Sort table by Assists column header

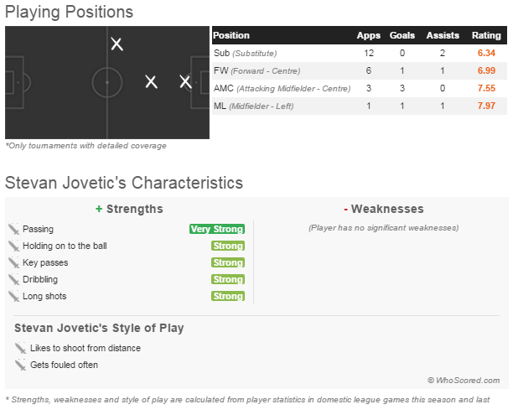pyautogui.click(x=443, y=36)
